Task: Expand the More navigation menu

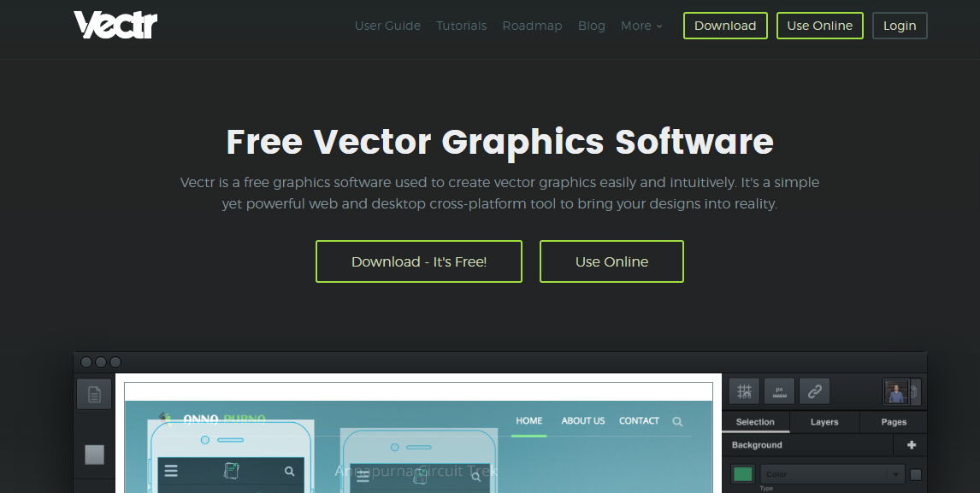Action: (641, 26)
